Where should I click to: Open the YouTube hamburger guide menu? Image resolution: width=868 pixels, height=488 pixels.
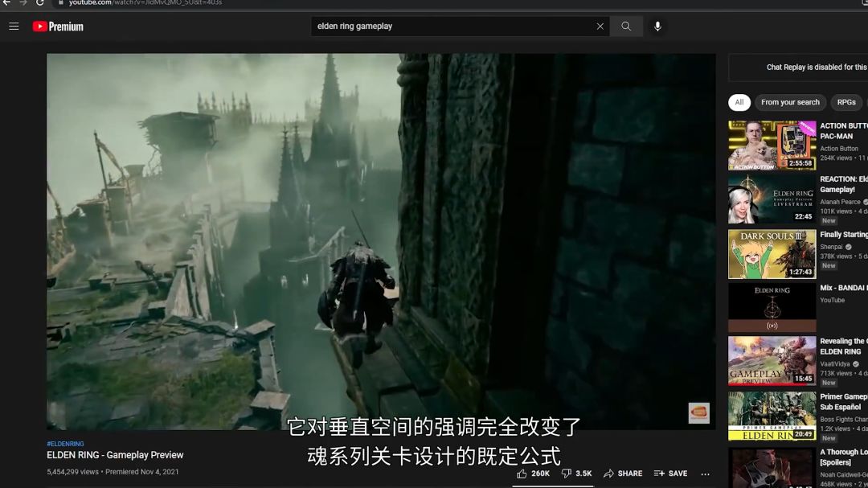[14, 26]
